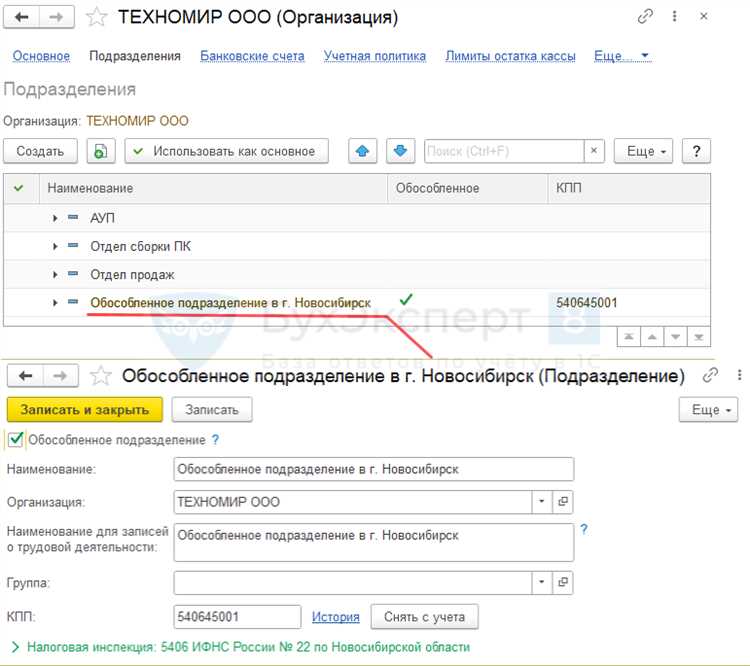Toggle Обособленное подразделение checkbox

[16, 440]
